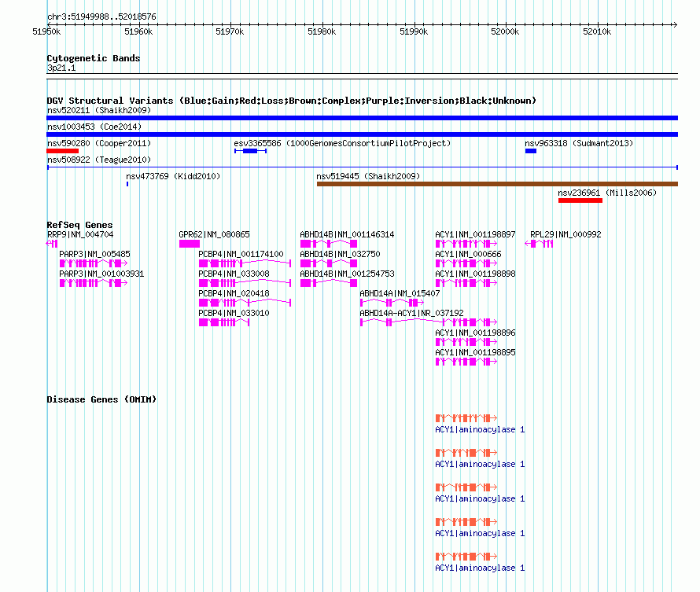700x592 pixels.
Task: Click the ABHD14B|NM_032750 transcript glyph
Action: [x=329, y=263]
